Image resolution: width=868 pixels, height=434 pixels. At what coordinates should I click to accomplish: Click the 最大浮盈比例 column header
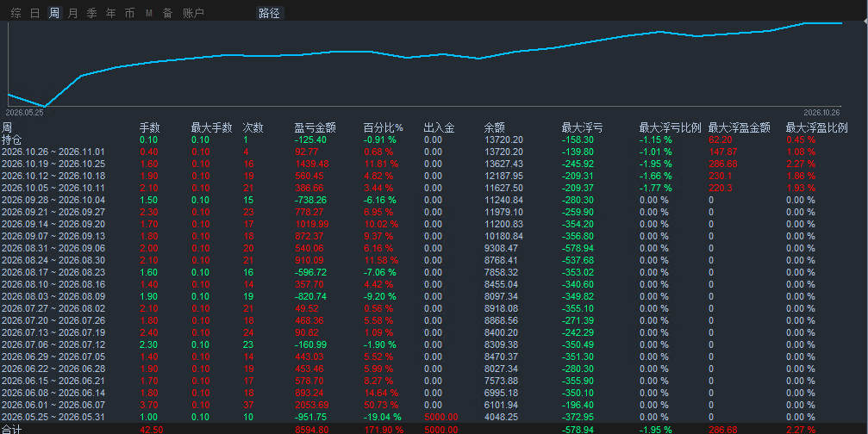pyautogui.click(x=816, y=127)
